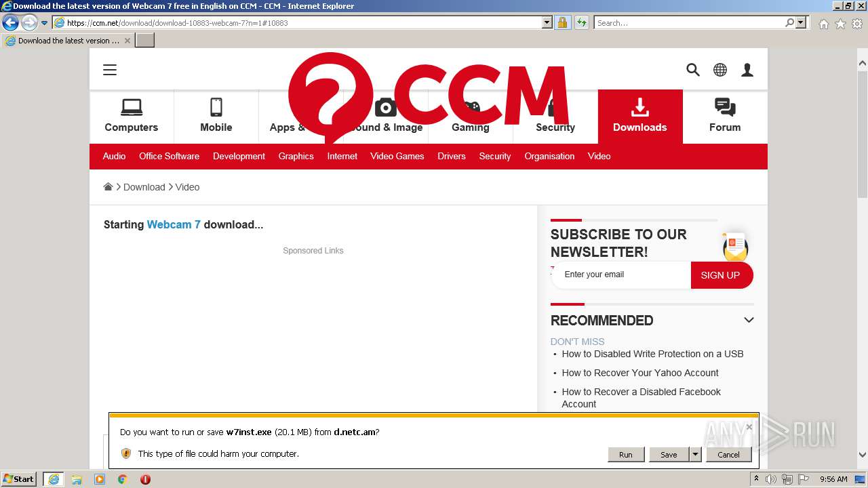Open the recent pages dropdown arrow
The width and height of the screenshot is (868, 488).
(45, 22)
